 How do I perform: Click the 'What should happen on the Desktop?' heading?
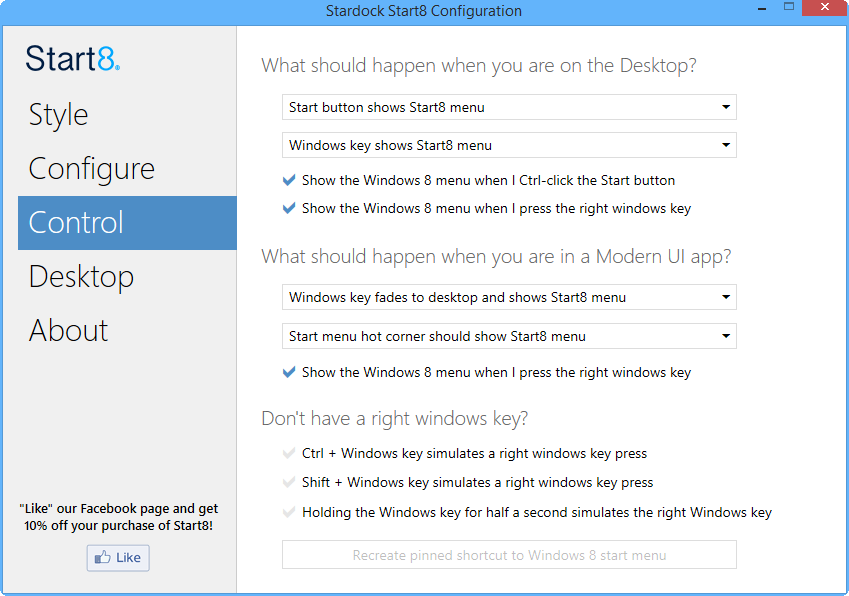pos(479,66)
